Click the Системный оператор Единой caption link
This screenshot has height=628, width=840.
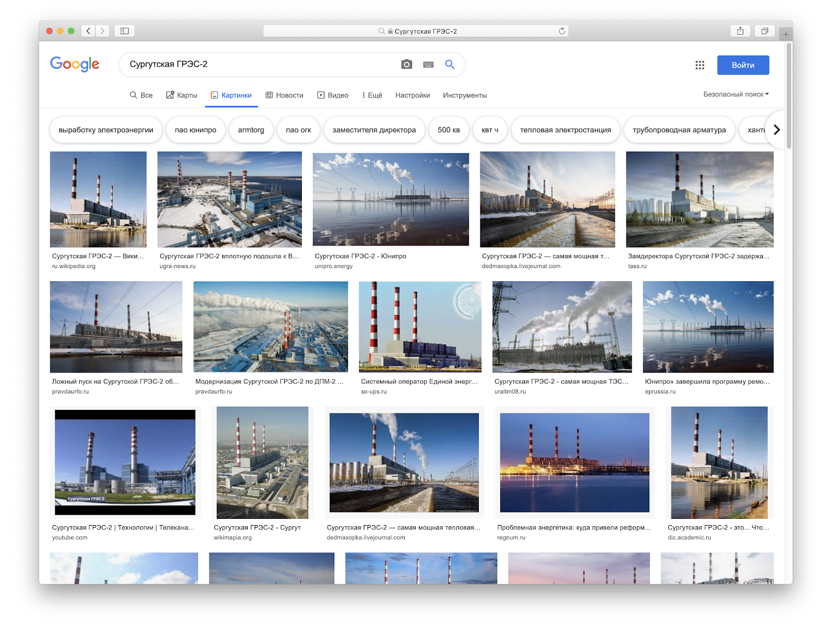click(x=419, y=381)
